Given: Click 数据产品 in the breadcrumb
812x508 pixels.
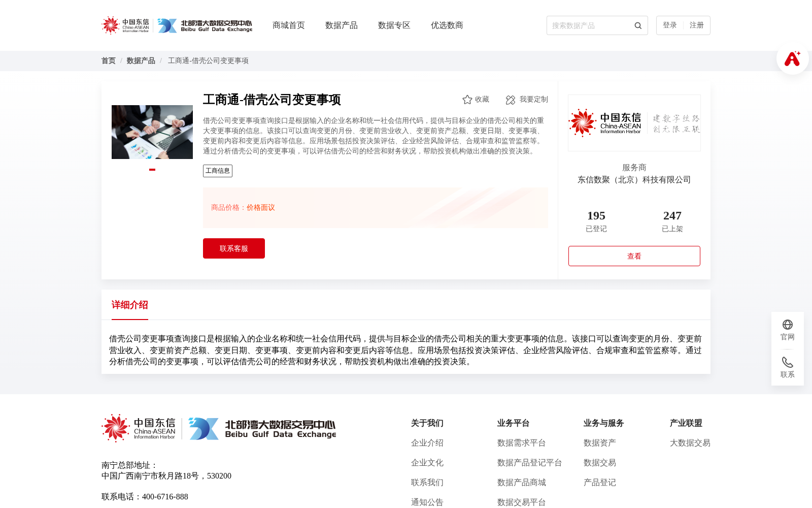Looking at the screenshot, I should pyautogui.click(x=141, y=61).
